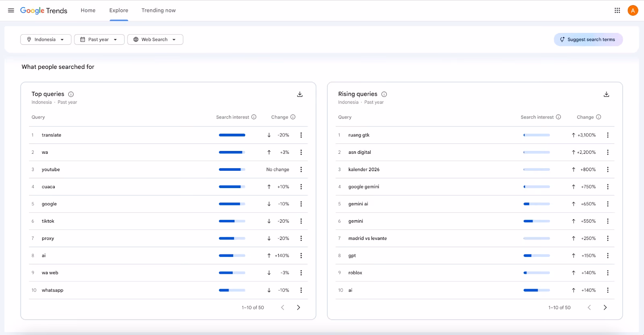644x335 pixels.
Task: Download the Rising queries data
Action: click(x=607, y=94)
